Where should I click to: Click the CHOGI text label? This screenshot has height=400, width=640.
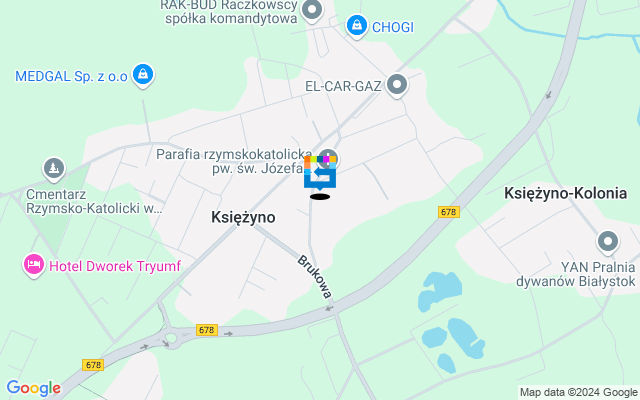coord(393,27)
